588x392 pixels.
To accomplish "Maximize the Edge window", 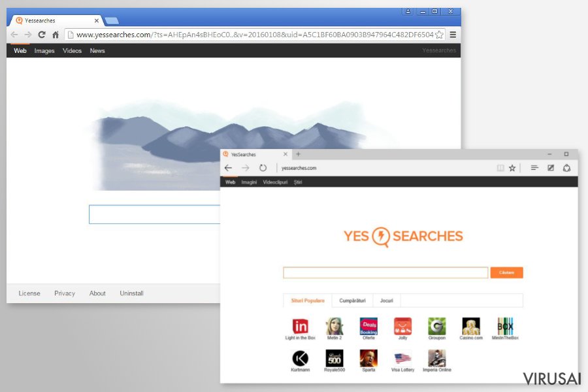I will click(x=566, y=154).
